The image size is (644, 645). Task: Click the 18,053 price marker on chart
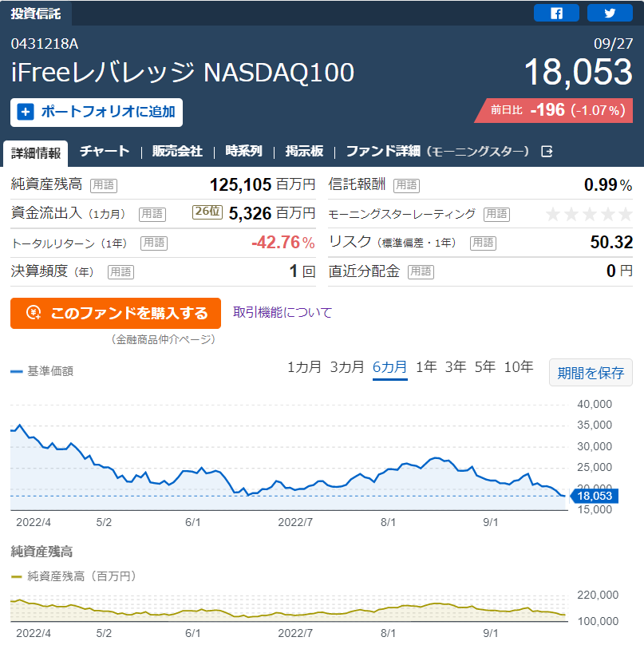[594, 496]
